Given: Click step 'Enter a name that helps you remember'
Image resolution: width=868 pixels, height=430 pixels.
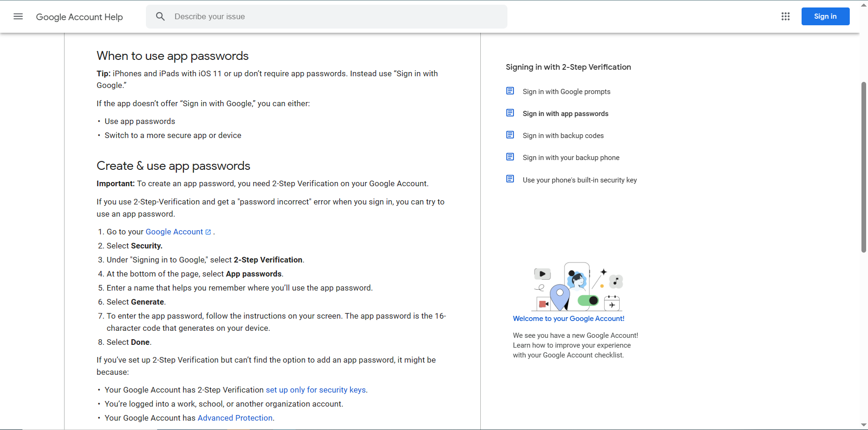Looking at the screenshot, I should coord(239,288).
